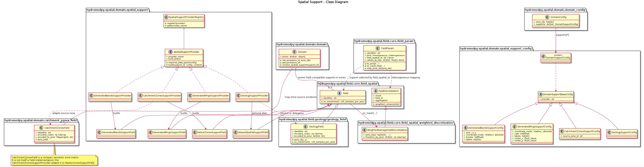
Task: Select the 'hydromodpy.spatial.domain.spatial_support' package label
Action: click(x=117, y=10)
